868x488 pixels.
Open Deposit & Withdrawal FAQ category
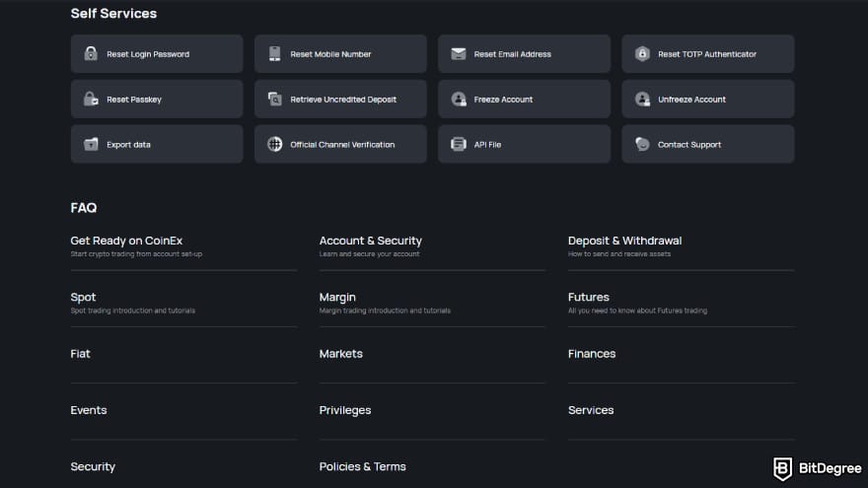pos(624,241)
